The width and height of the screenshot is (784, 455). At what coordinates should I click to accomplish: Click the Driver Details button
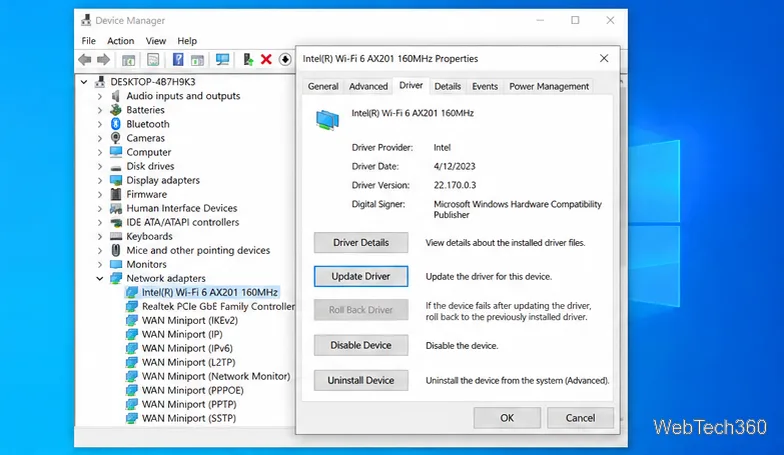(x=361, y=242)
